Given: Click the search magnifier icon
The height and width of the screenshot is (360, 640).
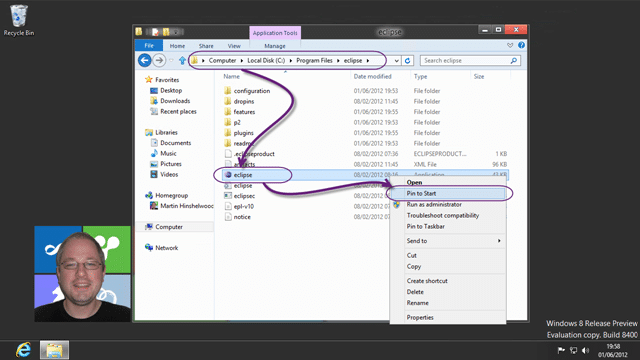Looking at the screenshot, I should coord(514,60).
